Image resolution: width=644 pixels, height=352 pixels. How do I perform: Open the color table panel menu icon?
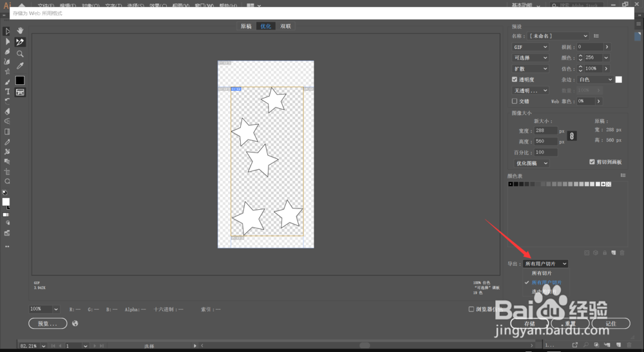(x=623, y=176)
